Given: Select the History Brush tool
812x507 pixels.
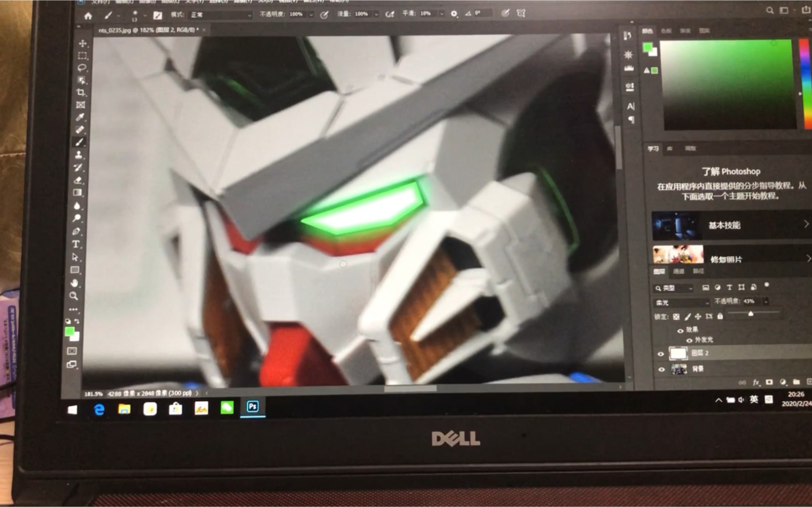Looking at the screenshot, I should coord(78,168).
